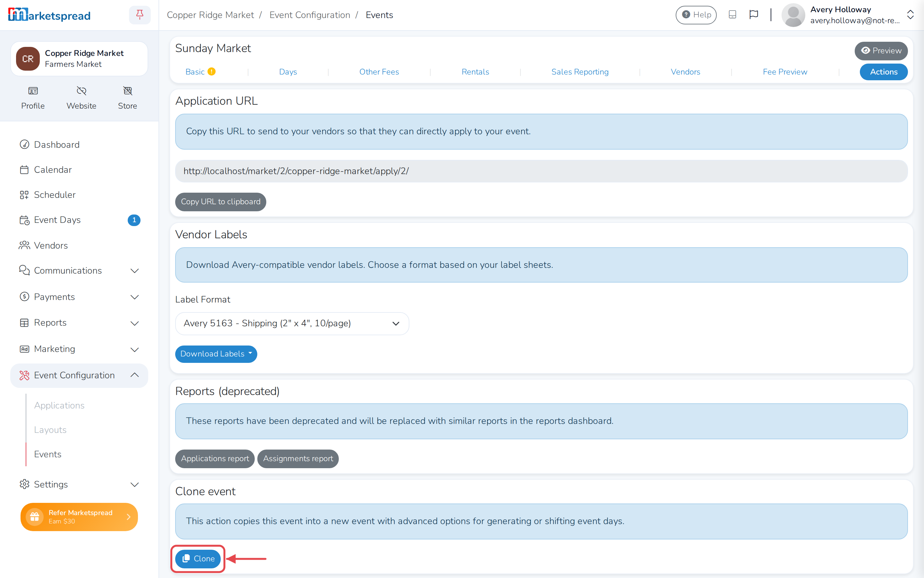
Task: Click the warning icon on Basic tab
Action: tap(211, 72)
